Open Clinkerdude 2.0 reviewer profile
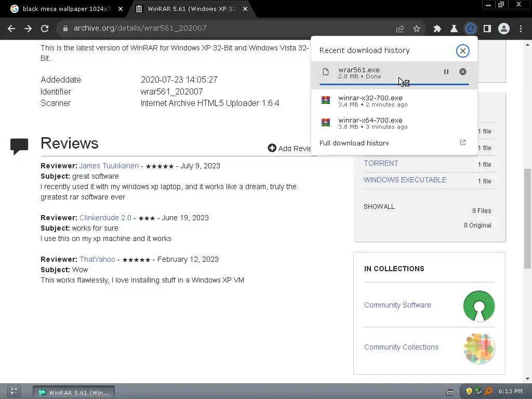The height and width of the screenshot is (399, 532). click(105, 218)
